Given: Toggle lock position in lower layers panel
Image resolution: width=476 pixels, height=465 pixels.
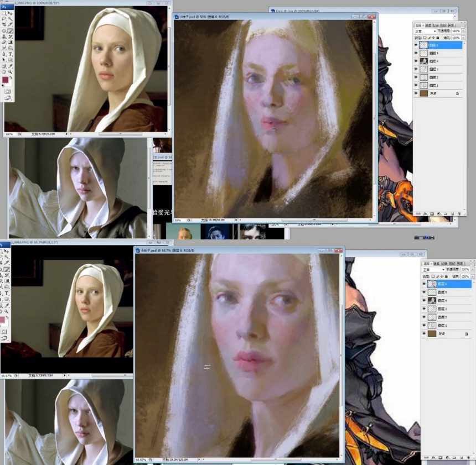Looking at the screenshot, I should (x=442, y=276).
